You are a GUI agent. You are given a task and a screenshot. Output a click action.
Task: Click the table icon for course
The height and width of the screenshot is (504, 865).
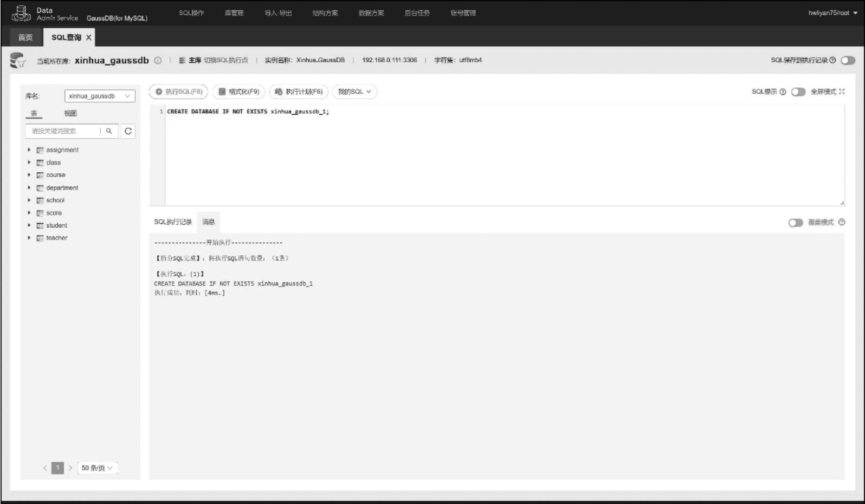[x=40, y=175]
